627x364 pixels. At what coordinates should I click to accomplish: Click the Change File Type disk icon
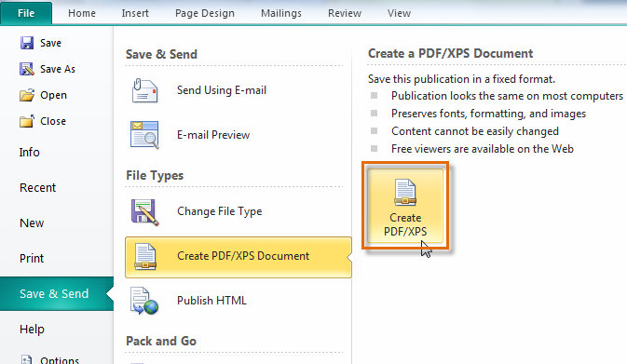[144, 211]
